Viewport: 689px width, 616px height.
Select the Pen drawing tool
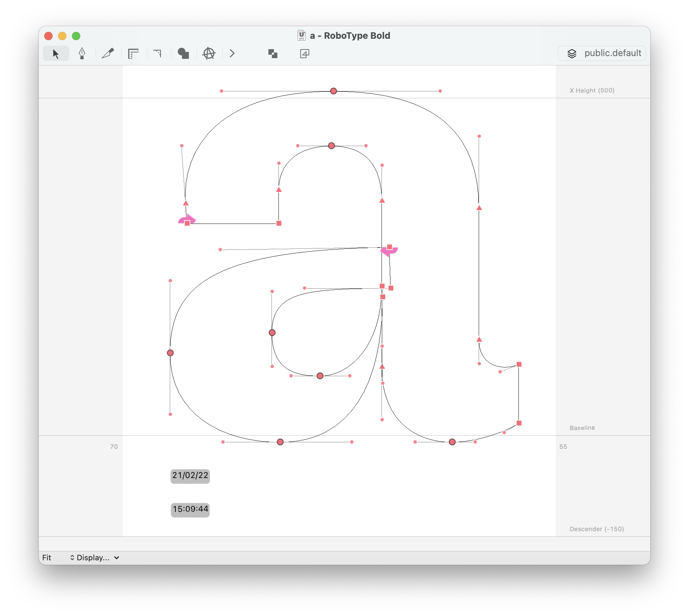tap(82, 54)
